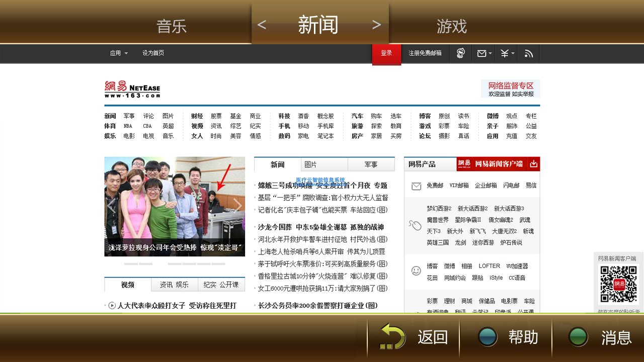Screen dimensions: 644x362
Task: Open 电影票 in products panel
Action: [x=509, y=301]
